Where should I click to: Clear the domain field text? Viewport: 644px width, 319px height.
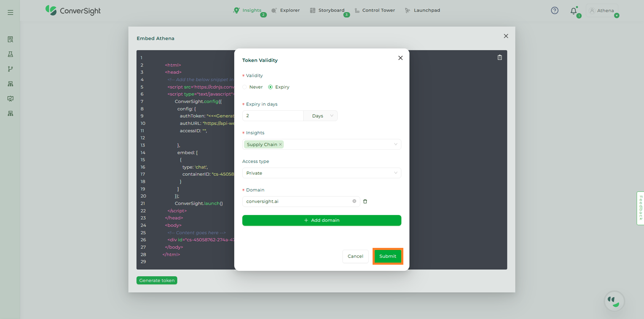(x=354, y=201)
